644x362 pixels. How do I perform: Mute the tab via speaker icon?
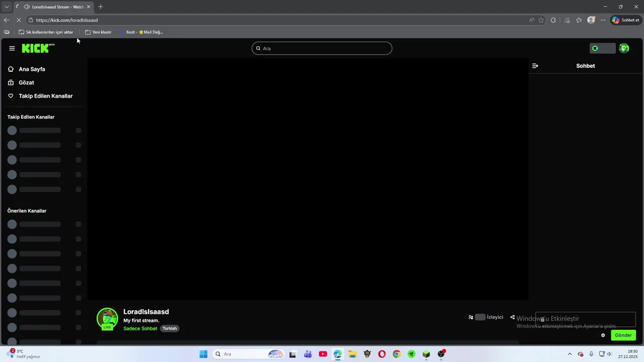(26, 7)
